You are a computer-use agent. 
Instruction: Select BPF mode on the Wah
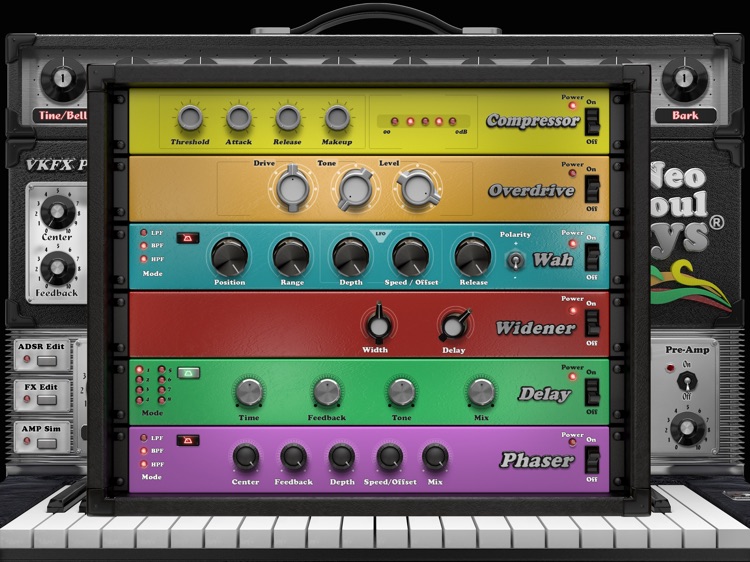143,246
